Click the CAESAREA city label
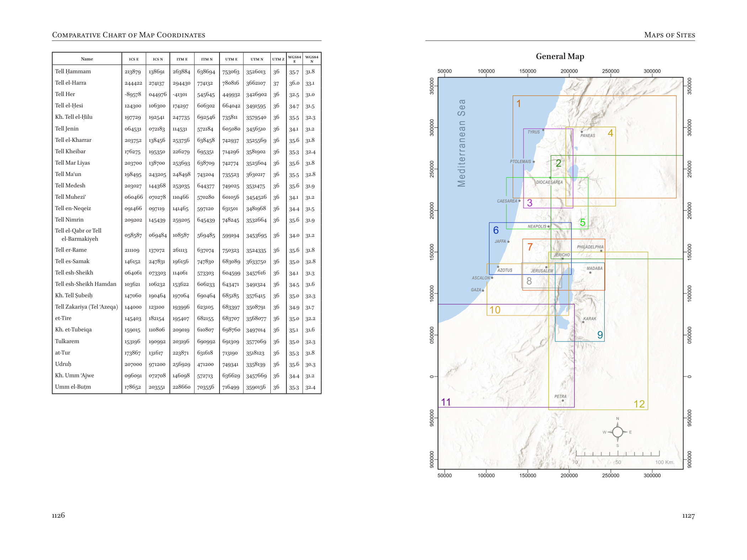This screenshot has height=560, width=747. click(x=507, y=201)
